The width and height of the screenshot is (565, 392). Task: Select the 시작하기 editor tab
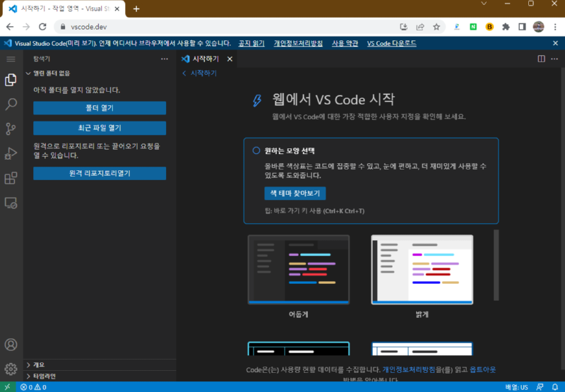pyautogui.click(x=205, y=59)
